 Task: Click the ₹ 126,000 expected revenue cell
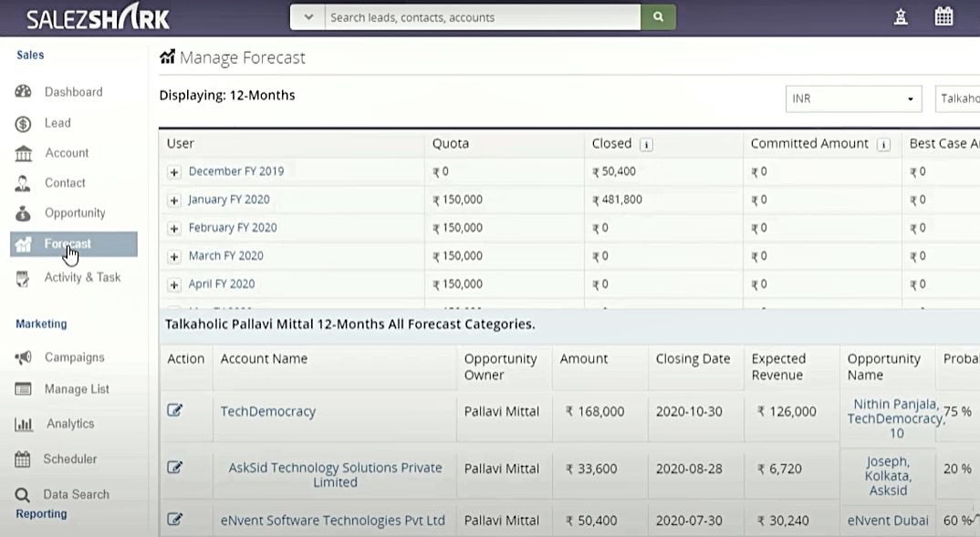click(x=787, y=411)
